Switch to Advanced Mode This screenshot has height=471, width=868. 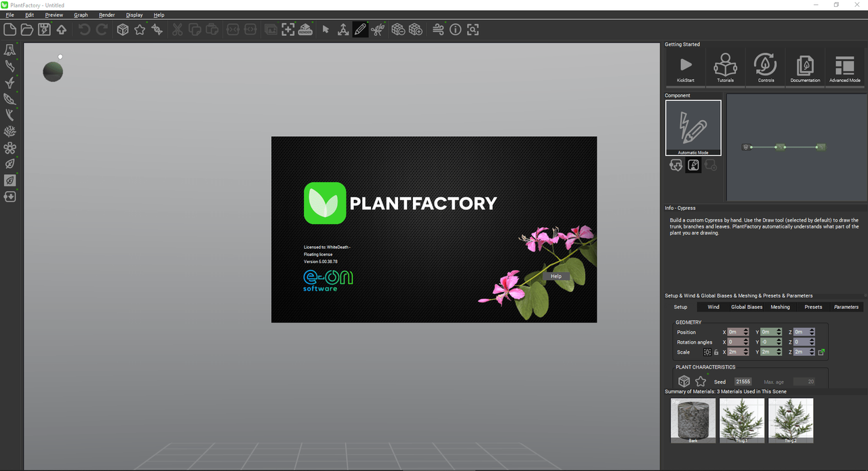(845, 67)
